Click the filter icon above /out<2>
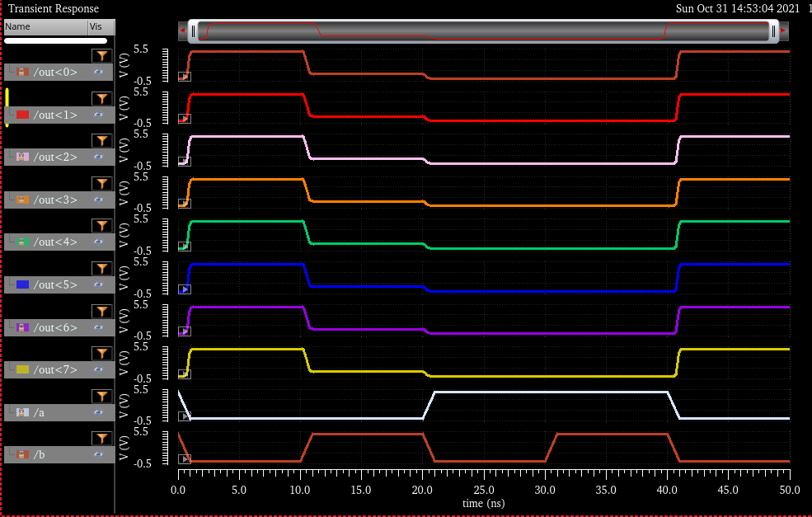The width and height of the screenshot is (812, 517). click(x=102, y=140)
